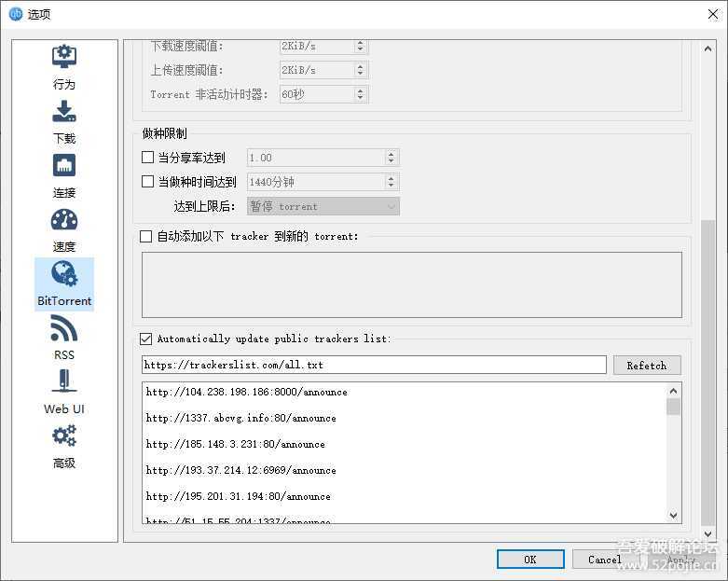Viewport: 728px width, 581px height.
Task: Click the OK button
Action: (529, 560)
